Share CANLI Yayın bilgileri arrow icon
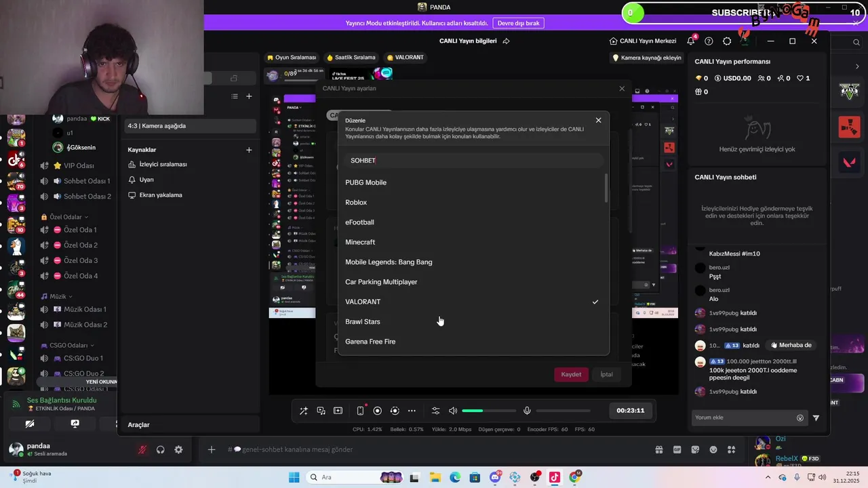868x488 pixels. [x=506, y=41]
